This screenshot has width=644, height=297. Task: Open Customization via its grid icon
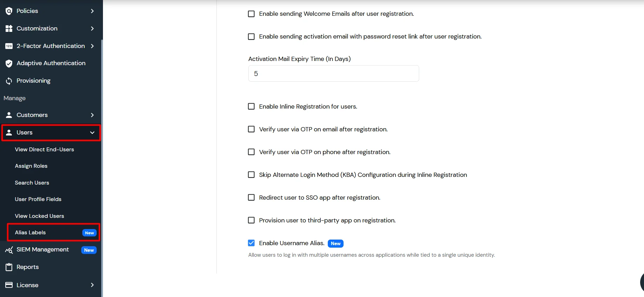pyautogui.click(x=9, y=28)
